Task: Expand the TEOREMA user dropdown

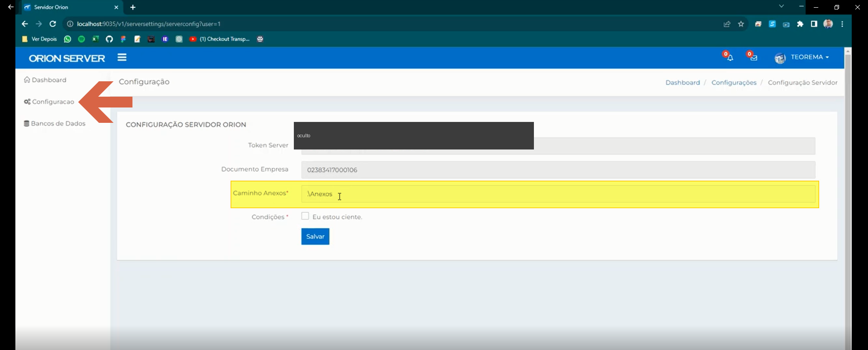Action: pyautogui.click(x=809, y=57)
